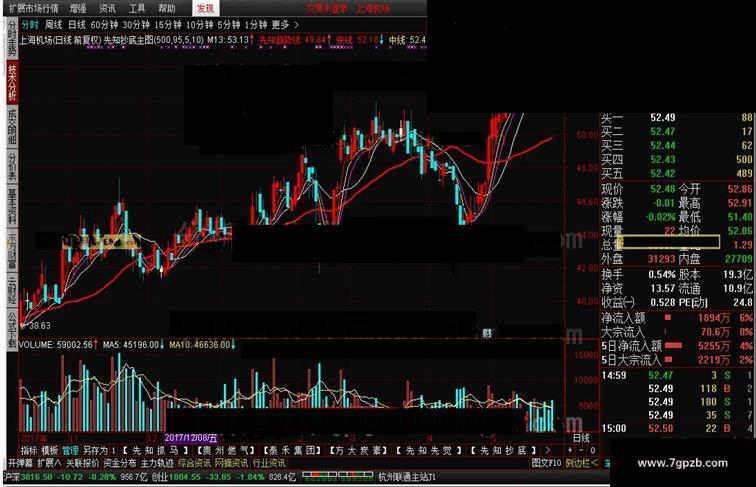
Task: Open the 扩展市场行情 menu
Action: (x=34, y=8)
